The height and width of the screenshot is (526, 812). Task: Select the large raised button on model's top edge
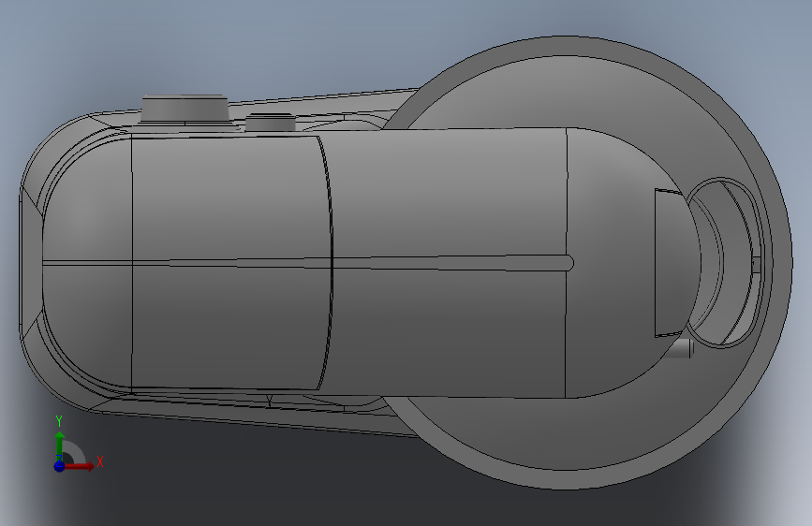point(185,109)
